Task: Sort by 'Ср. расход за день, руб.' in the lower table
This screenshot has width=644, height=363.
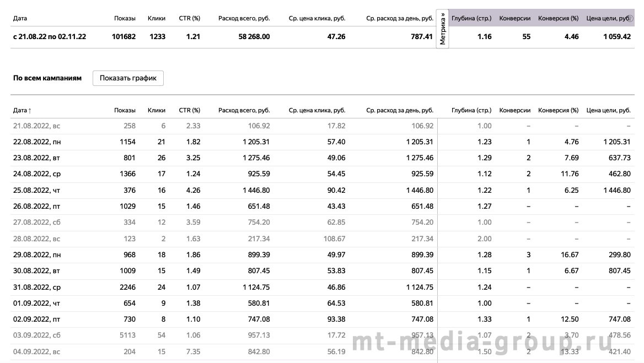Action: tap(400, 110)
